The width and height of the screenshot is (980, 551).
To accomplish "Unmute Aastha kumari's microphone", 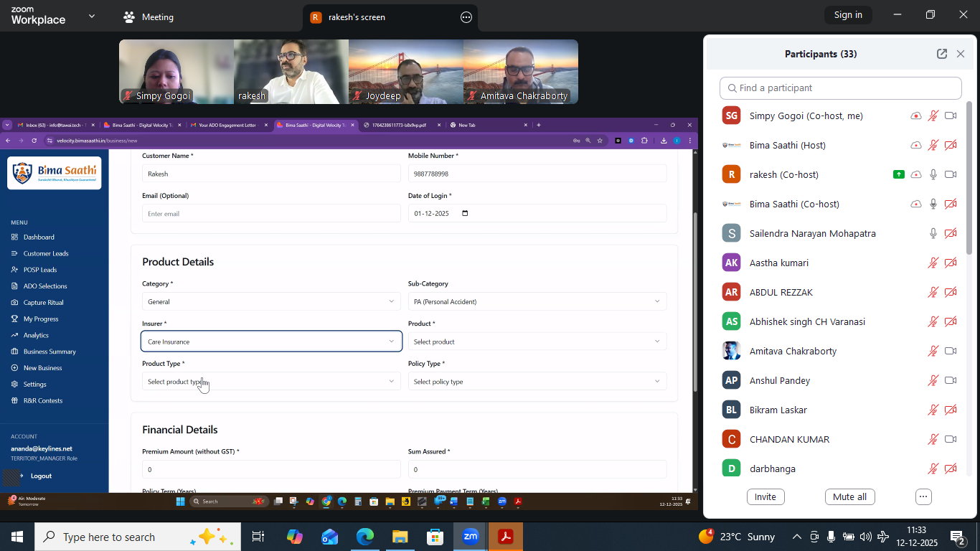I will click(933, 263).
